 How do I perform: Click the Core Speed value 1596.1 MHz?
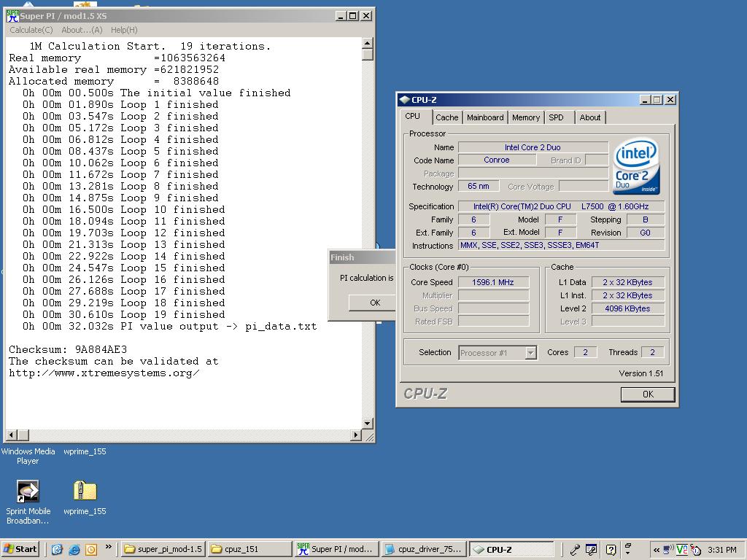[x=493, y=282]
